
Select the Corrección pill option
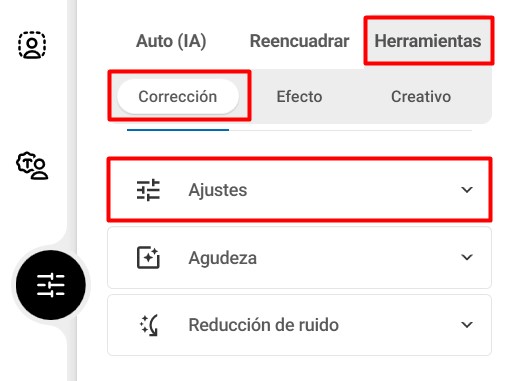click(x=178, y=97)
